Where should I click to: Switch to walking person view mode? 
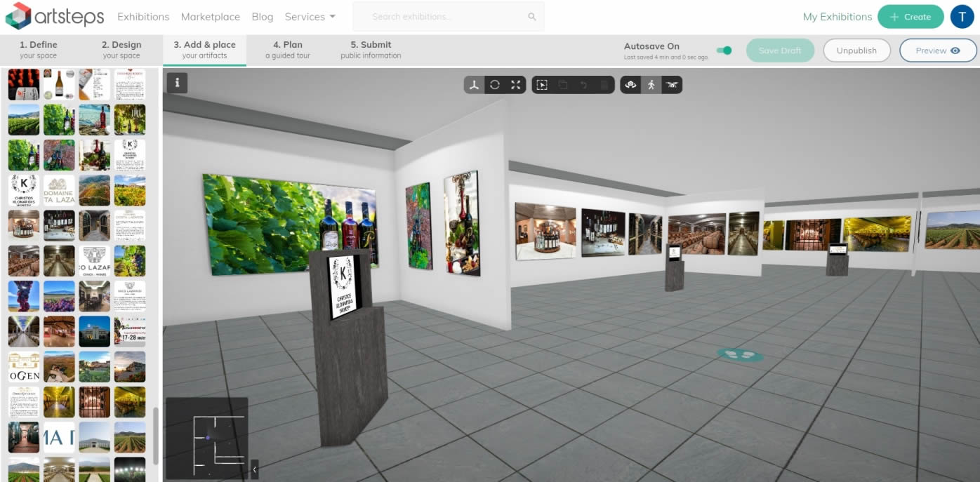[651, 85]
